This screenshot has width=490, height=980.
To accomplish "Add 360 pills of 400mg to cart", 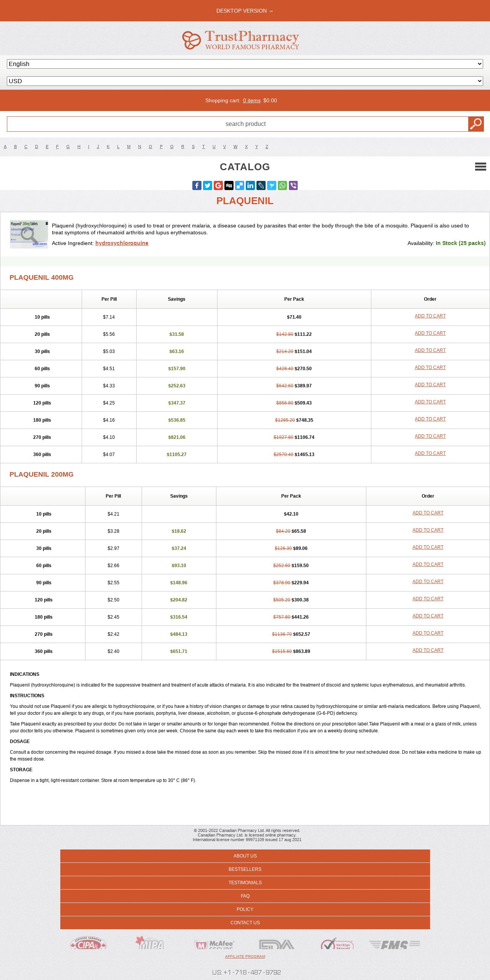I will (x=430, y=453).
